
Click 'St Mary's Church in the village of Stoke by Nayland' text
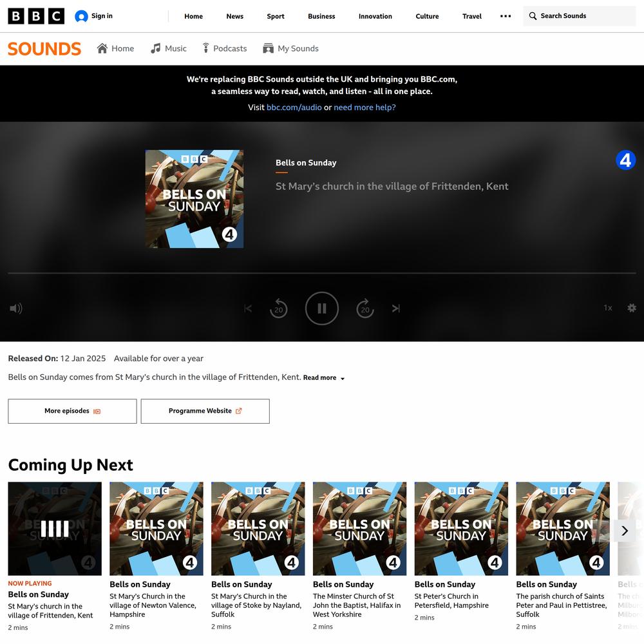click(x=256, y=605)
